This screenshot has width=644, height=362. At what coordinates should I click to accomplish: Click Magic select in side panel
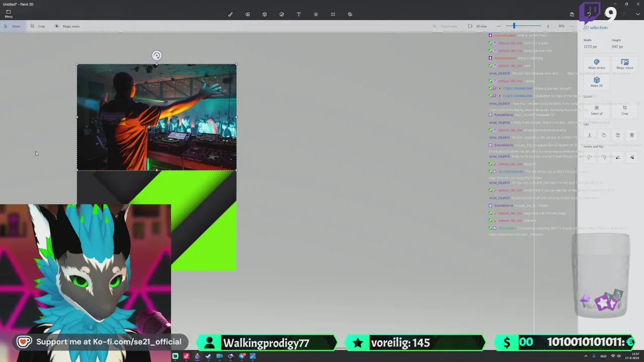[625, 64]
